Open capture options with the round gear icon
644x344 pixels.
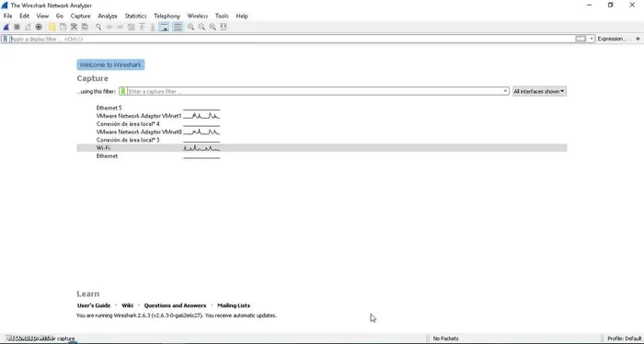(39, 27)
